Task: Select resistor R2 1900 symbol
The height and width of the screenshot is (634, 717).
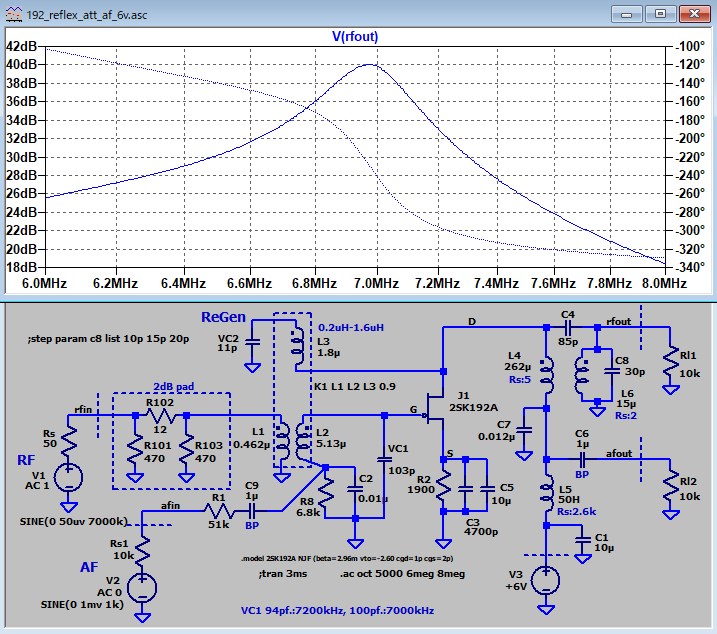Action: (x=443, y=486)
